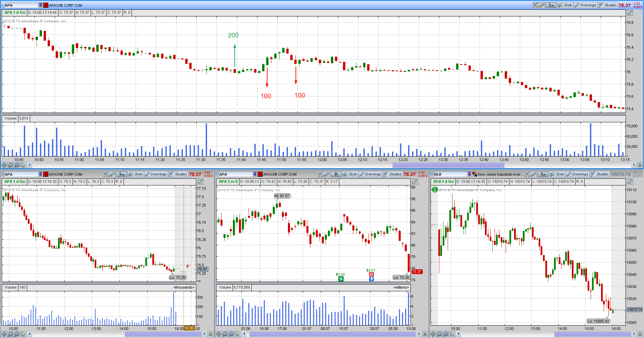The image size is (644, 338).
Task: Select the pan tool under the APA daily chart
Action: tap(218, 334)
